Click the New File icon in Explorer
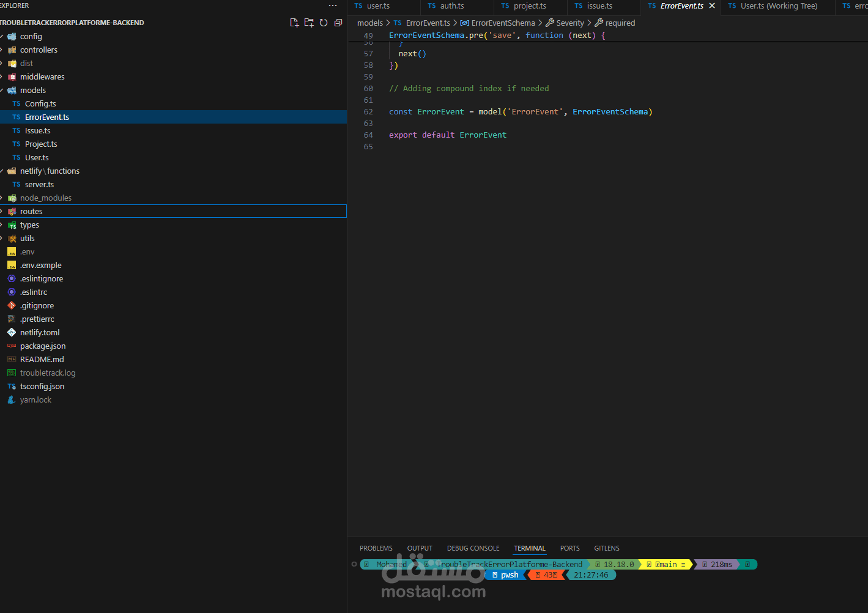The image size is (868, 613). coord(294,23)
